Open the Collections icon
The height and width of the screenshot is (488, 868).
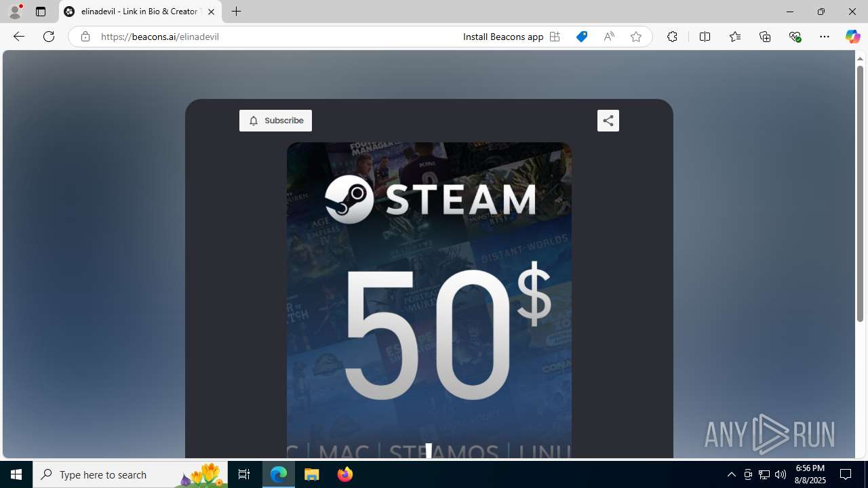click(765, 37)
